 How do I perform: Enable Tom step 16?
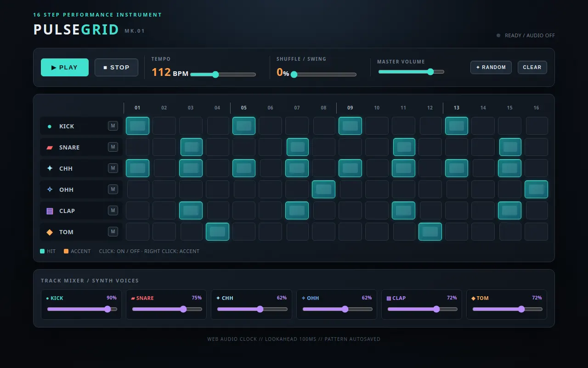536,231
